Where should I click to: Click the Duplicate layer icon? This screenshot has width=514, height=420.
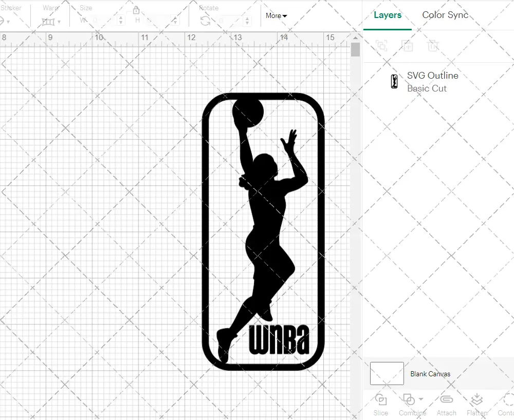pyautogui.click(x=408, y=46)
